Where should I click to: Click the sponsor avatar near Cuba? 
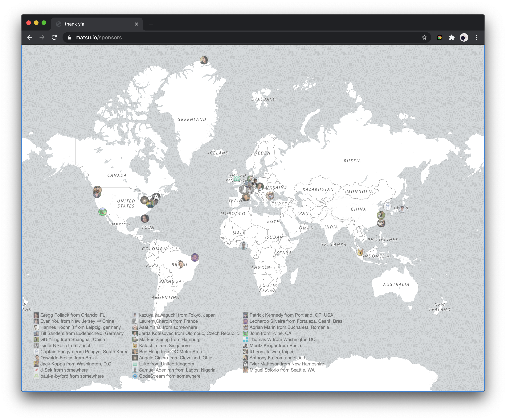click(x=145, y=219)
